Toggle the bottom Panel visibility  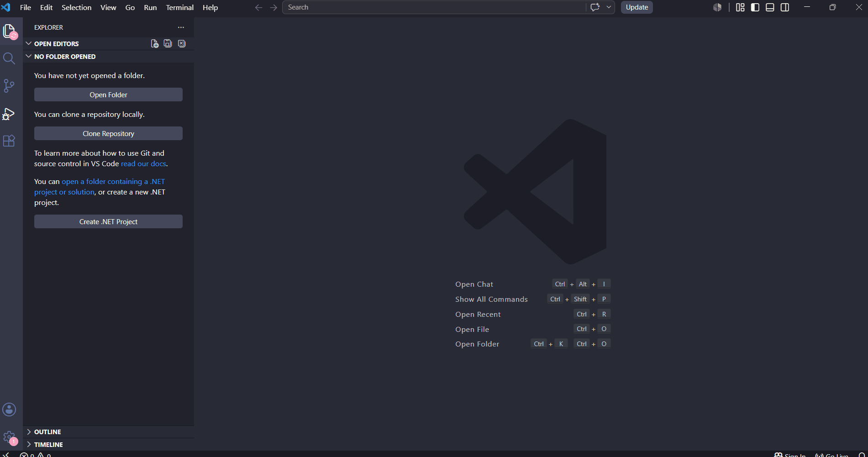click(x=770, y=7)
